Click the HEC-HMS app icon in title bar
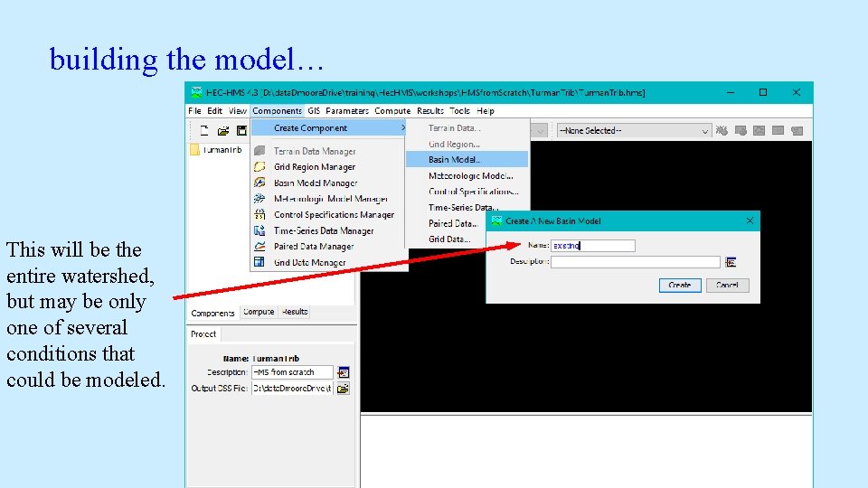The image size is (868, 488). (196, 92)
